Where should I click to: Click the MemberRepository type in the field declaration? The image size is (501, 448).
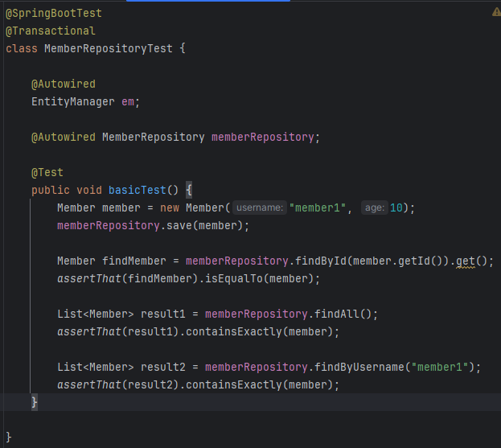point(154,138)
